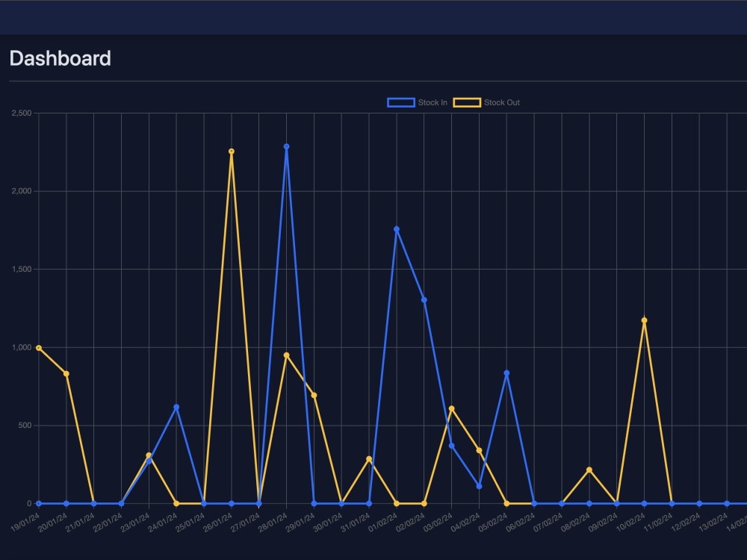
Task: Select Stock Out point on 04/02/24
Action: coord(479,450)
